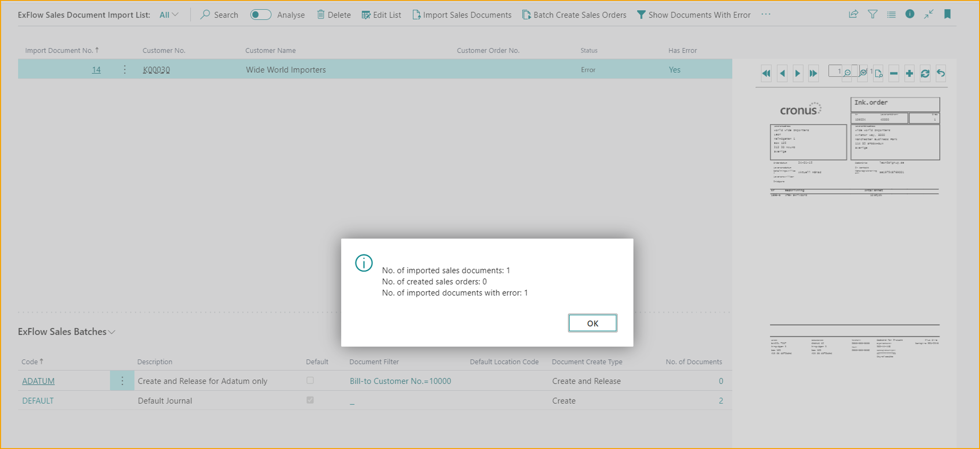
Task: Change sort on Import Document No. column
Action: pyautogui.click(x=62, y=50)
